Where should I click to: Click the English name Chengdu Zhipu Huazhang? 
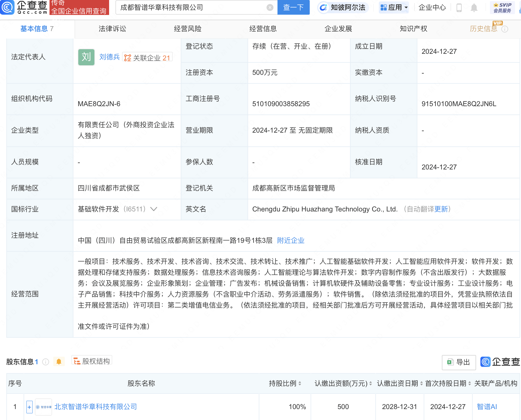pyautogui.click(x=325, y=209)
